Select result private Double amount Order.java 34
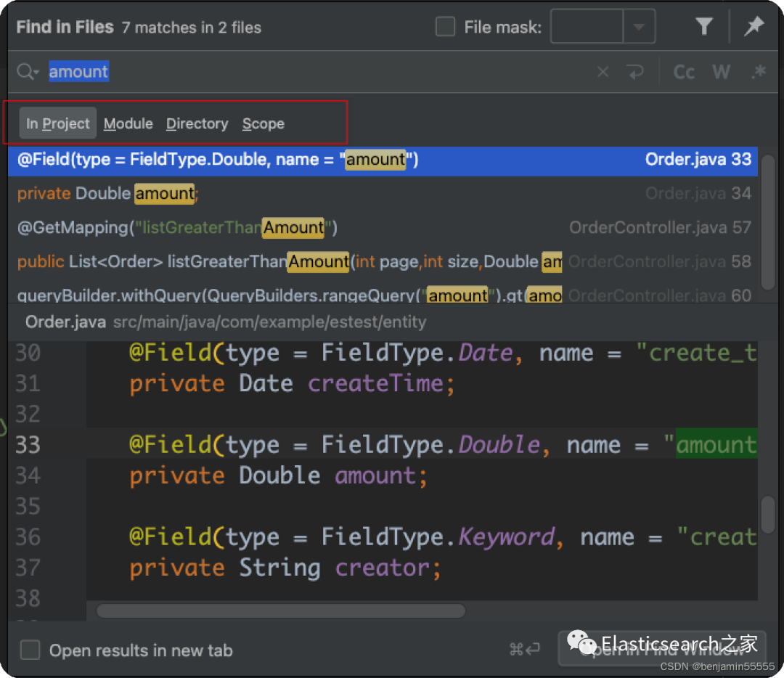The image size is (784, 678). tap(383, 194)
